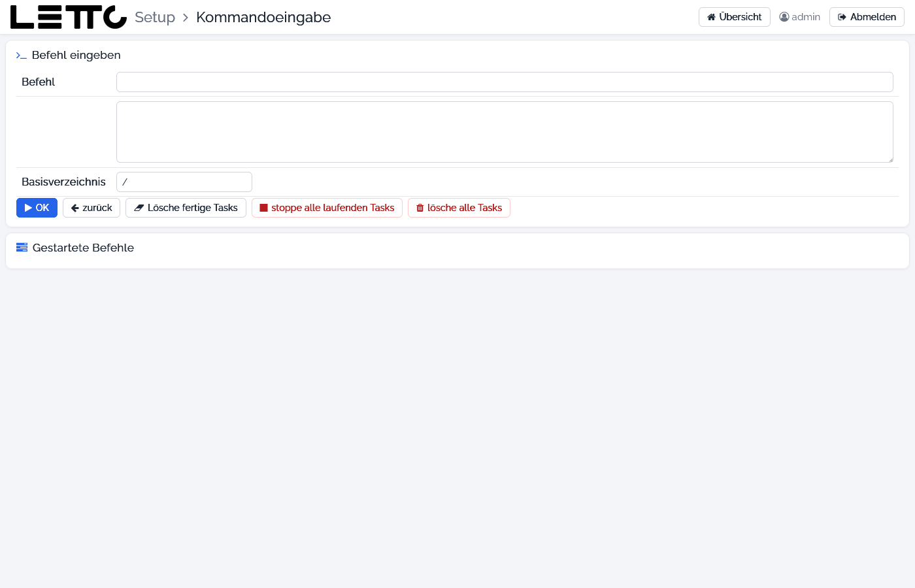This screenshot has width=915, height=588.
Task: Open the Übersicht home page
Action: 735,17
